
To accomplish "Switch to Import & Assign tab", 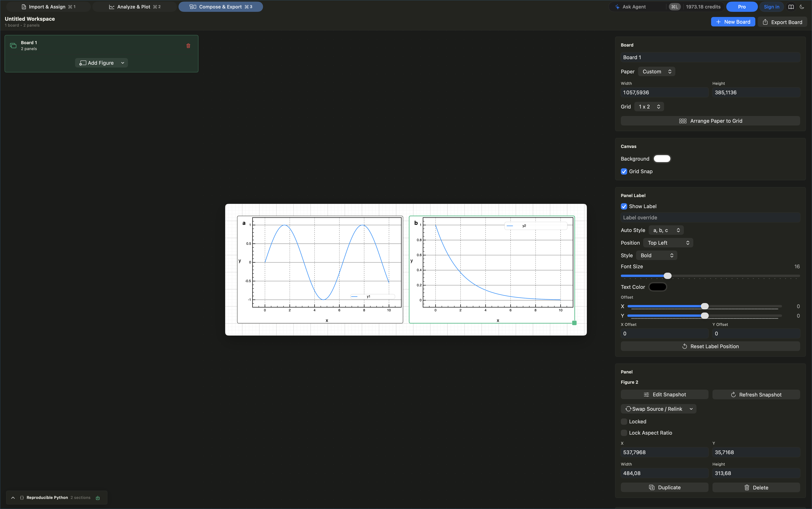I will click(49, 7).
